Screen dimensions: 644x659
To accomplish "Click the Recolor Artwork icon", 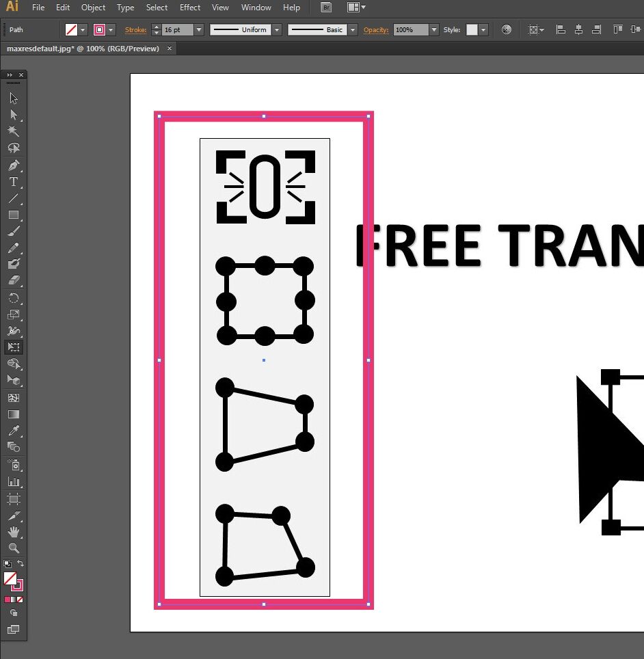I will (x=507, y=29).
